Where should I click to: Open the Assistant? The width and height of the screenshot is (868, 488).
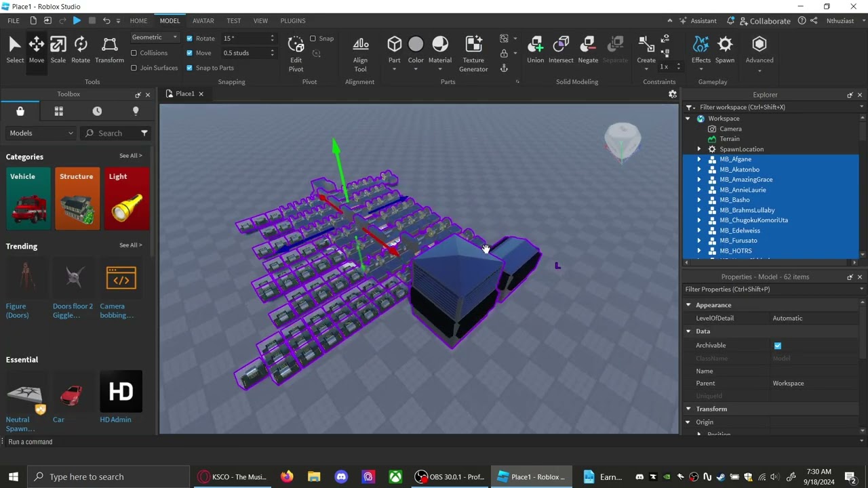[698, 21]
